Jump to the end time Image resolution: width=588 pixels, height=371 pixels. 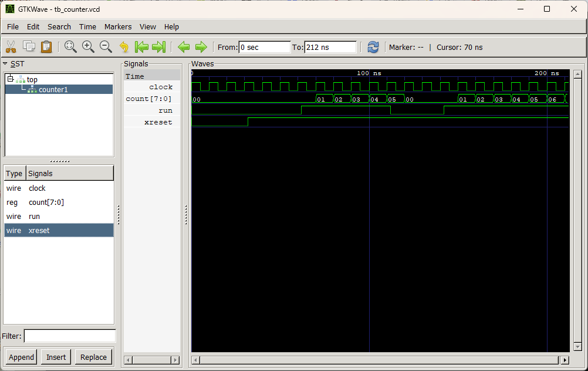(x=158, y=47)
